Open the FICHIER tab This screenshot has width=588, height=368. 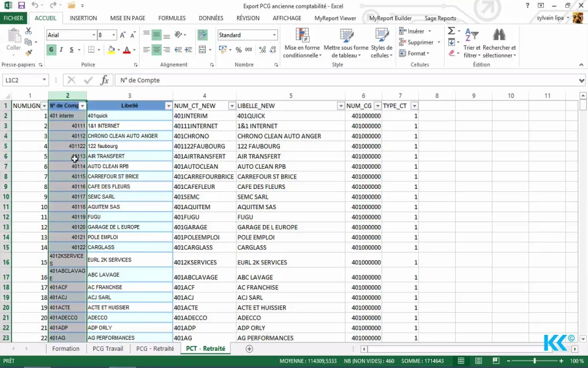tap(13, 18)
